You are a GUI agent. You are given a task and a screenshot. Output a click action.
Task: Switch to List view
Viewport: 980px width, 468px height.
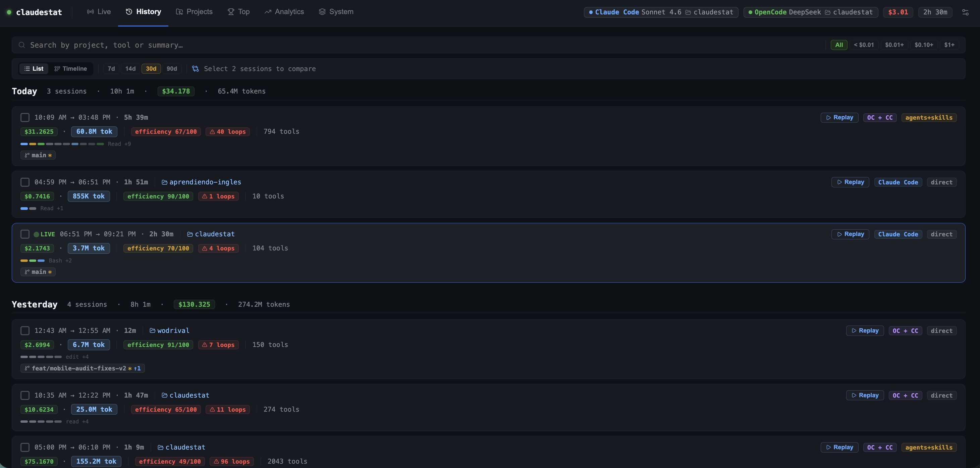click(x=34, y=69)
